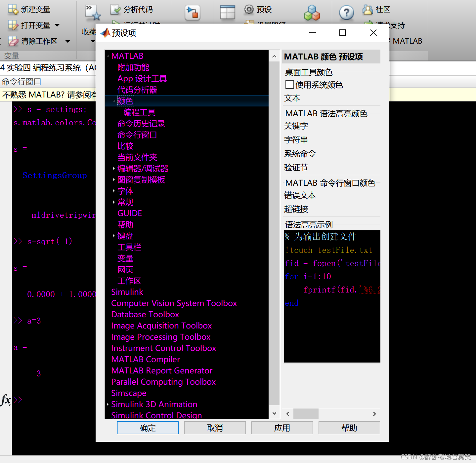Select Instrument Control Toolbox item
This screenshot has width=476, height=463.
click(164, 348)
